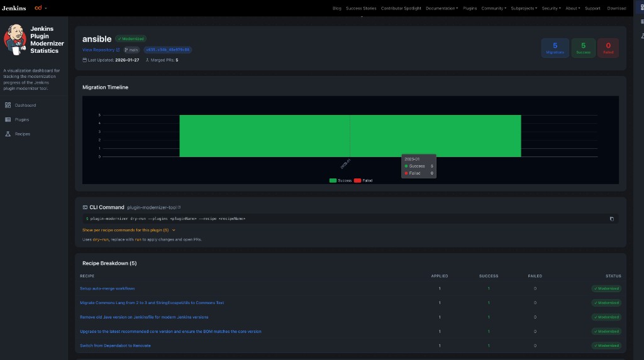Click the Jenkins wordmark in the header
The height and width of the screenshot is (360, 644).
[14, 8]
